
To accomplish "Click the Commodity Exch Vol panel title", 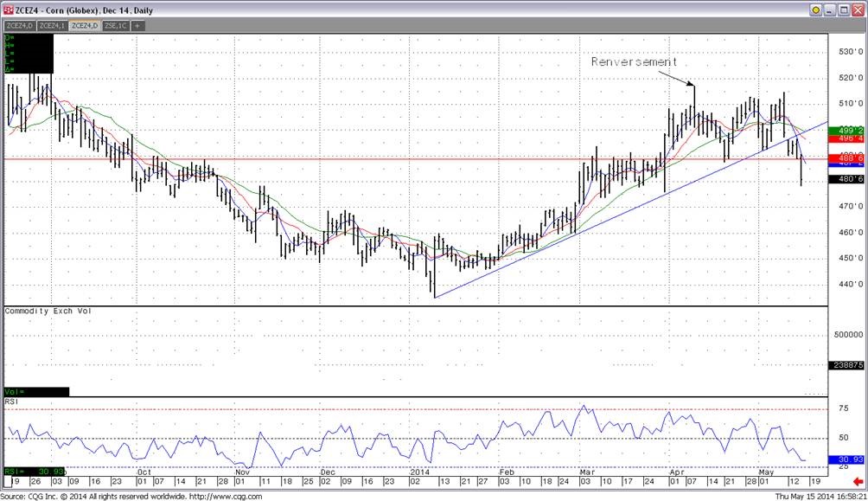I will click(48, 311).
